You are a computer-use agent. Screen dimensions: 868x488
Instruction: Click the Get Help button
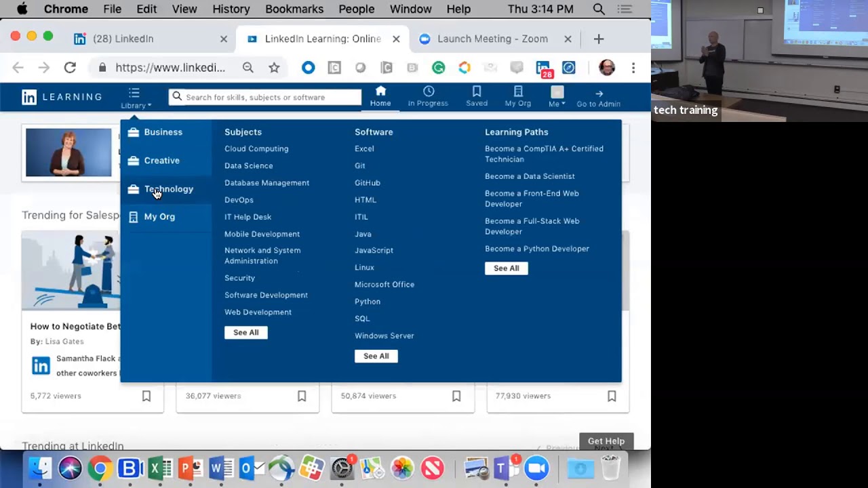click(606, 441)
